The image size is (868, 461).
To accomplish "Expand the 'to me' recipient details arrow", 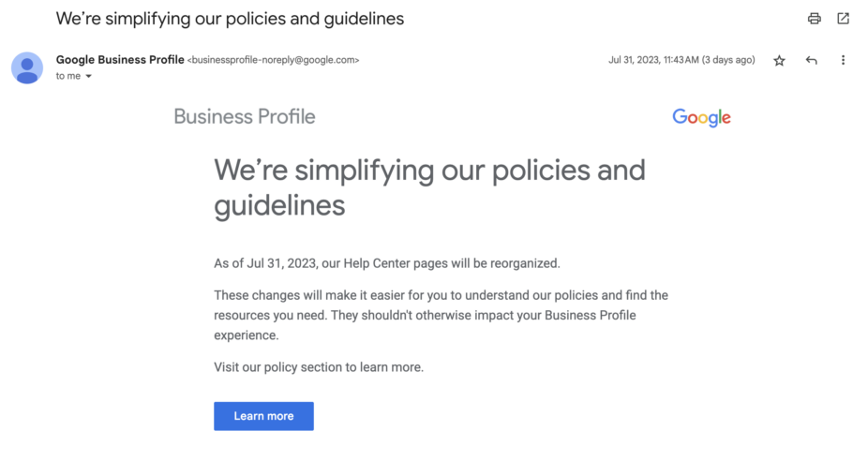I will (88, 77).
